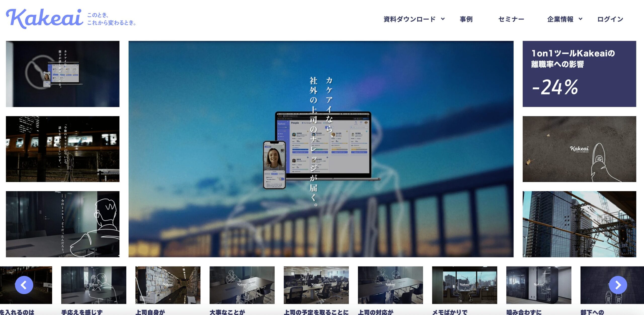Screen dimensions: 644x315
Task: Open the セミナー menu item
Action: coord(511,19)
